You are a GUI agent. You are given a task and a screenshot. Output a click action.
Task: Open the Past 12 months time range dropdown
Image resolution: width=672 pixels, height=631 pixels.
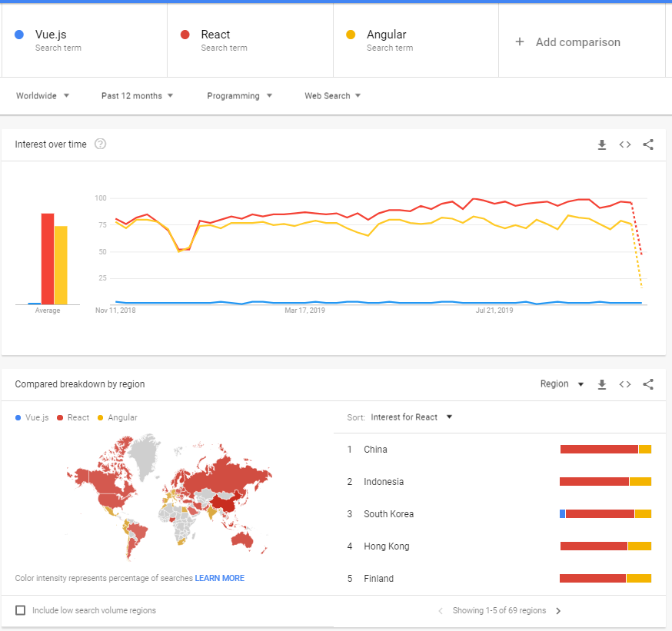137,95
